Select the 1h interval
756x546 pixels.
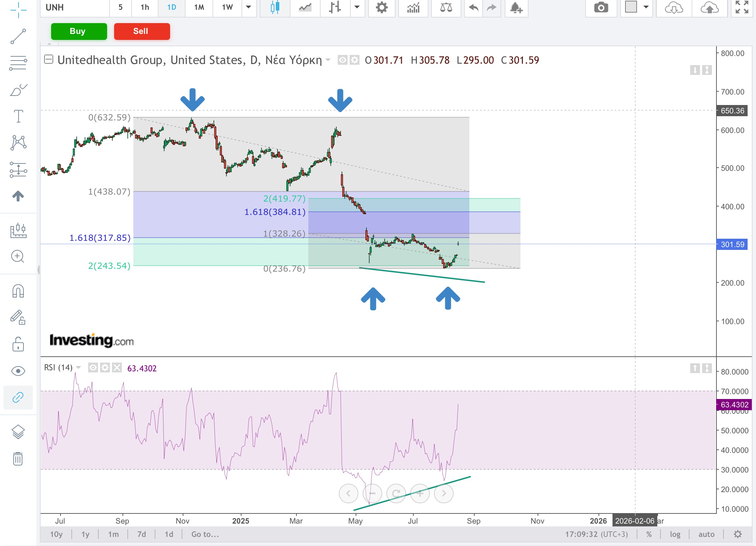[x=145, y=7]
